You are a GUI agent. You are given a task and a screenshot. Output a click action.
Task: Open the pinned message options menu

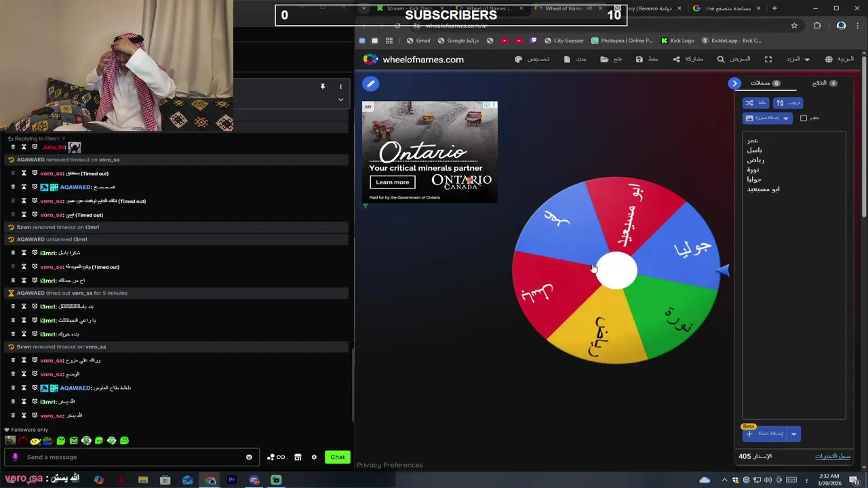point(340,87)
